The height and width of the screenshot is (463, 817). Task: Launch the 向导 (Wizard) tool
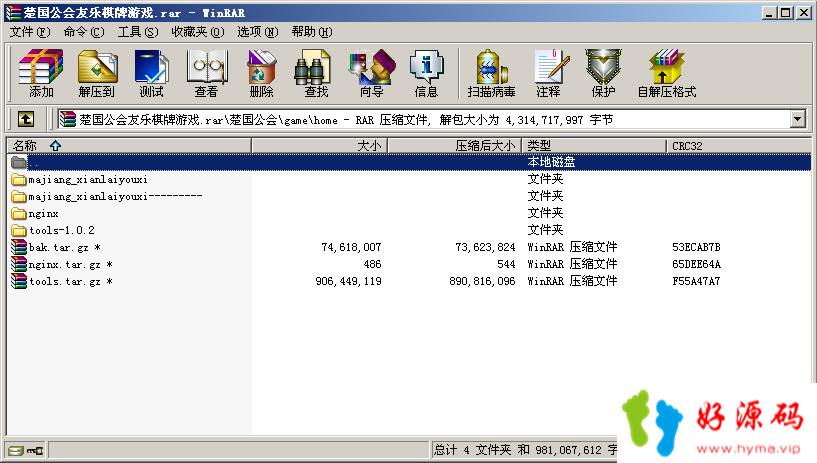pyautogui.click(x=372, y=73)
